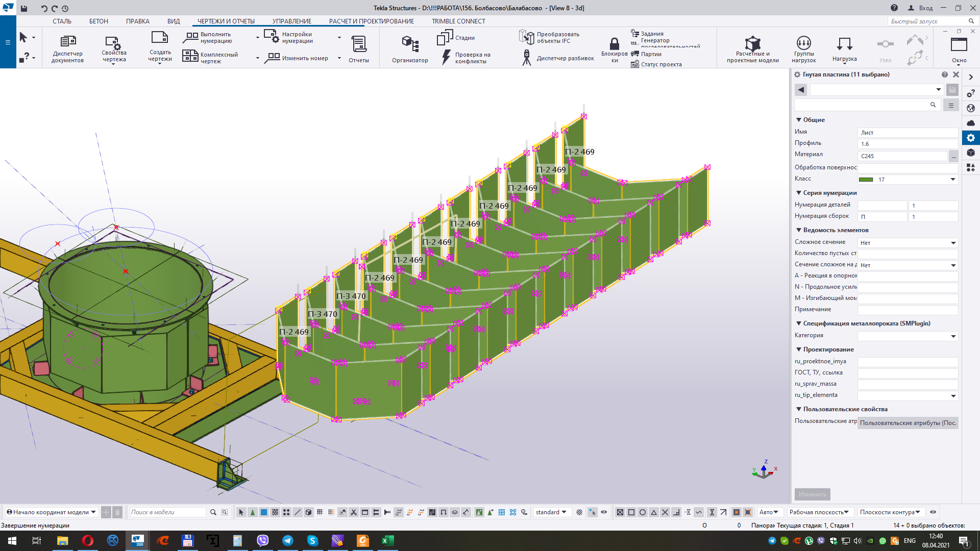Open Рабочая плоскость dropdown
Viewport: 980px width, 551px height.
point(819,512)
